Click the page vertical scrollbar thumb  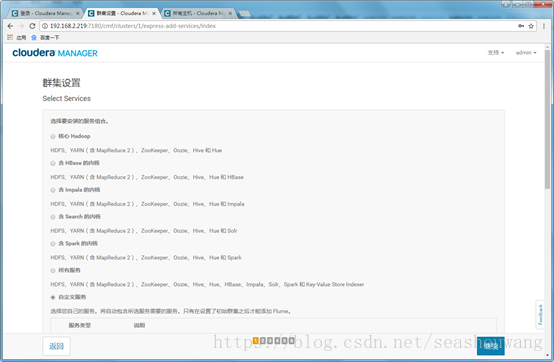547,118
